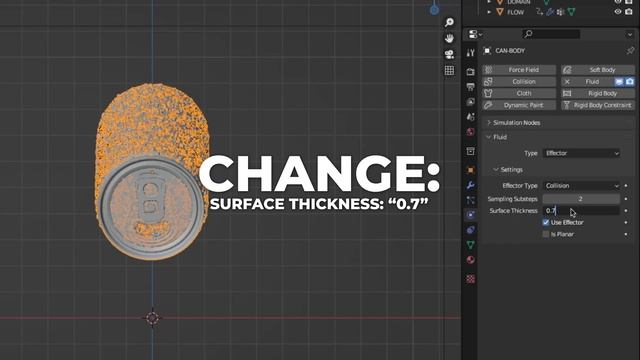Open the Texture properties checker tab icon
Screen dimensions: 640x360
point(471,279)
